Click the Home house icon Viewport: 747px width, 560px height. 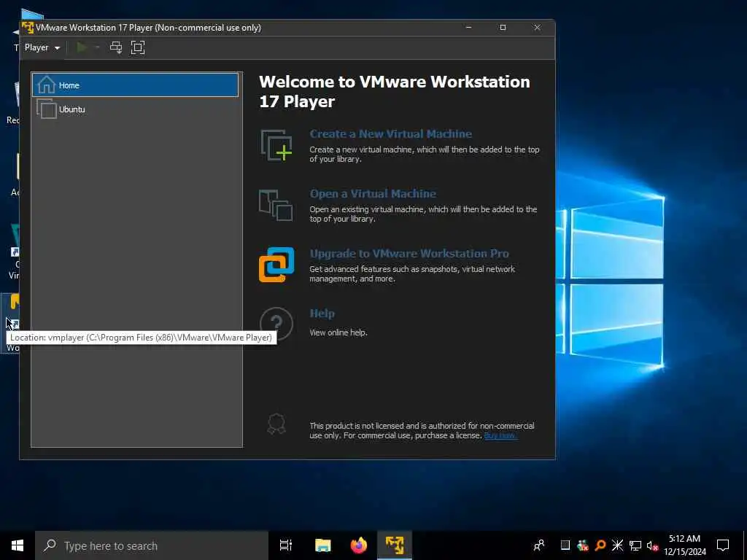[46, 85]
